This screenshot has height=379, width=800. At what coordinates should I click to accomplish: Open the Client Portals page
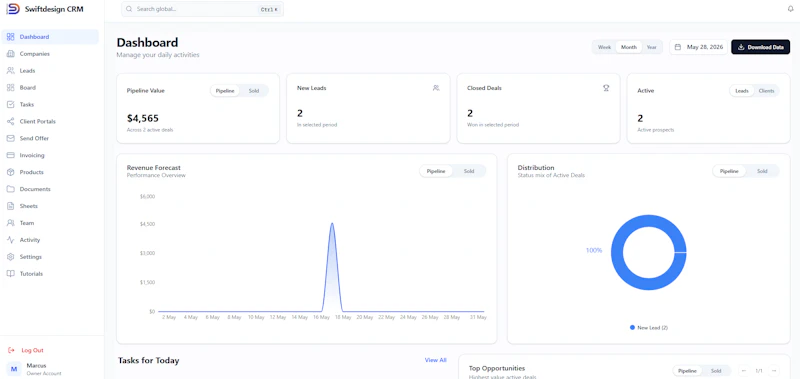point(50,121)
